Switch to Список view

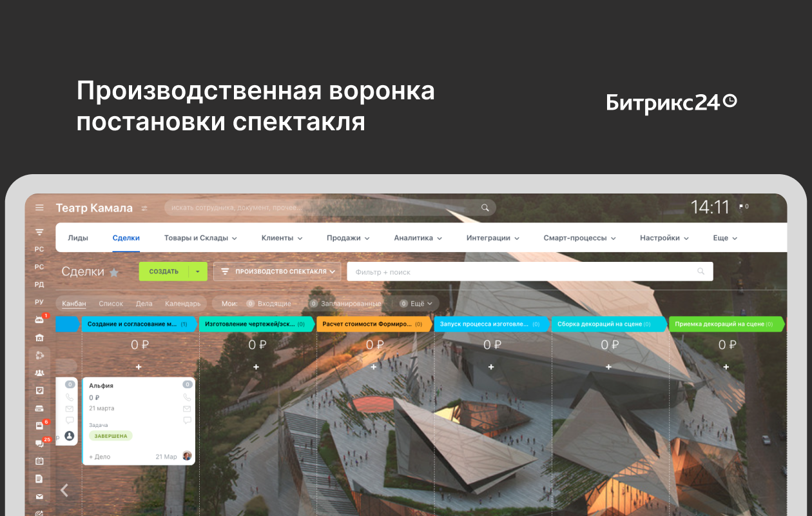tap(111, 303)
